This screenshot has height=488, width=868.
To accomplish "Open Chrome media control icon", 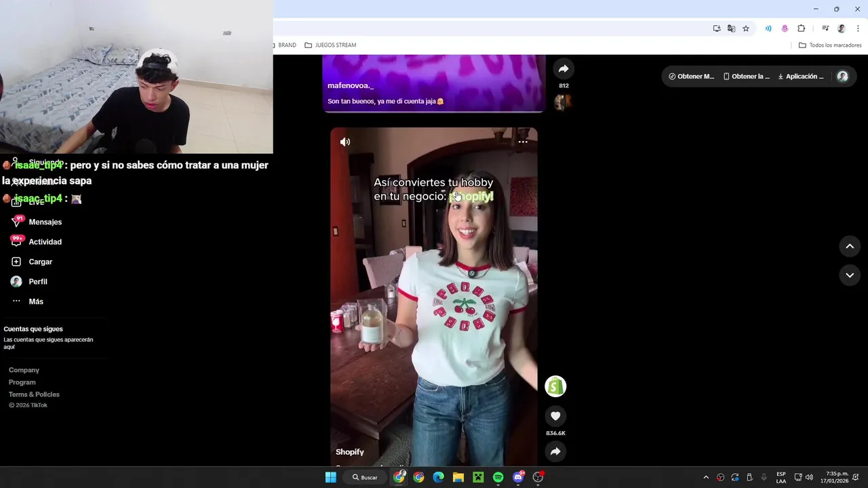I will click(x=825, y=28).
